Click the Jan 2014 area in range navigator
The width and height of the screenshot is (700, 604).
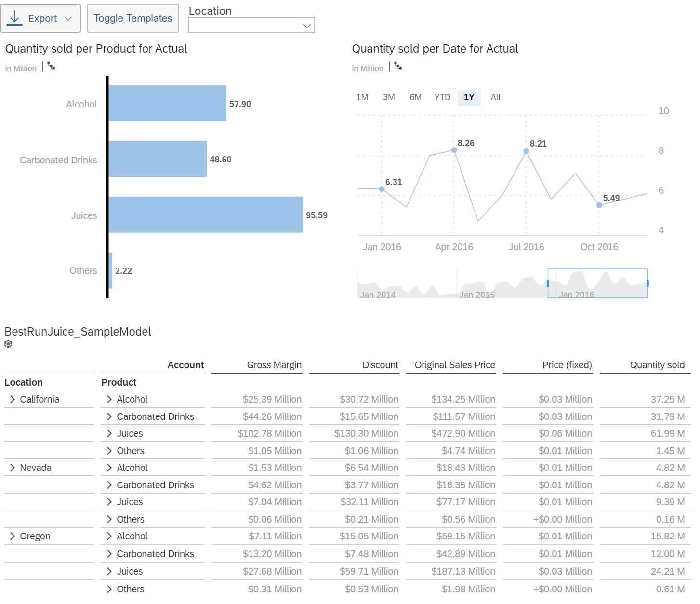point(378,295)
